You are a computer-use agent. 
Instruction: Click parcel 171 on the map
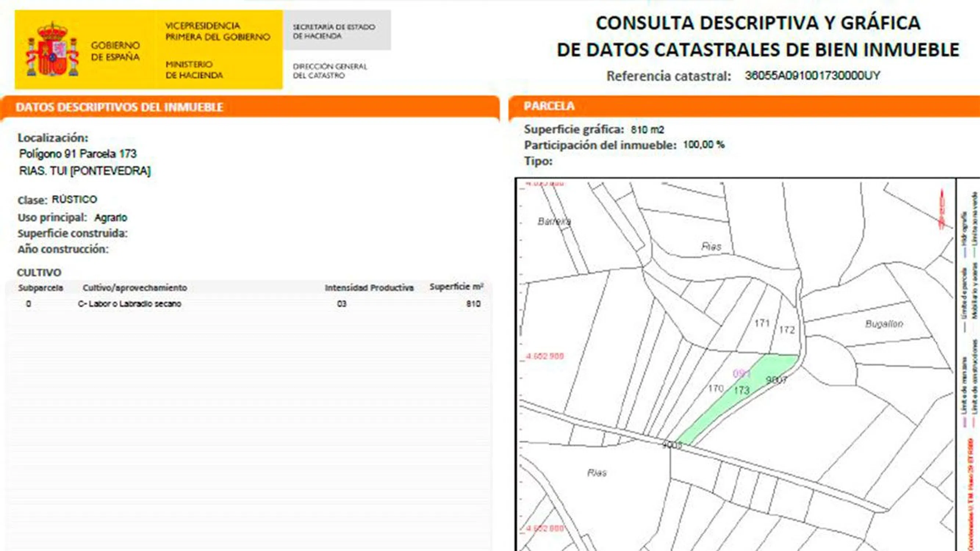(x=762, y=323)
